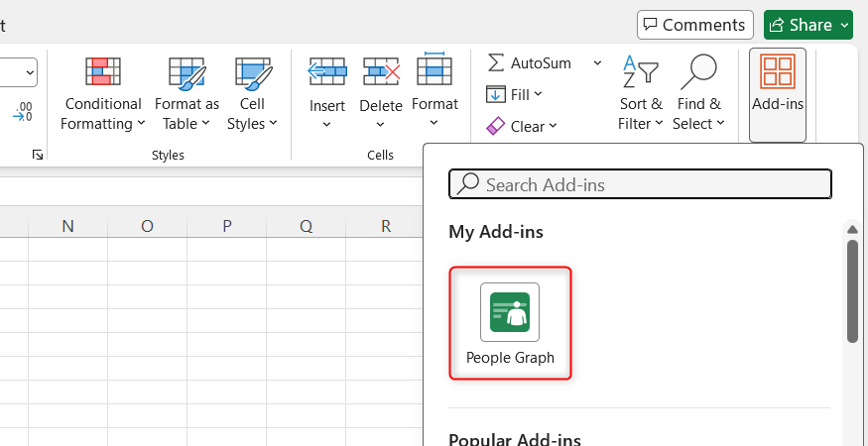Select column N header
Viewport: 868px width, 446px height.
tap(67, 226)
